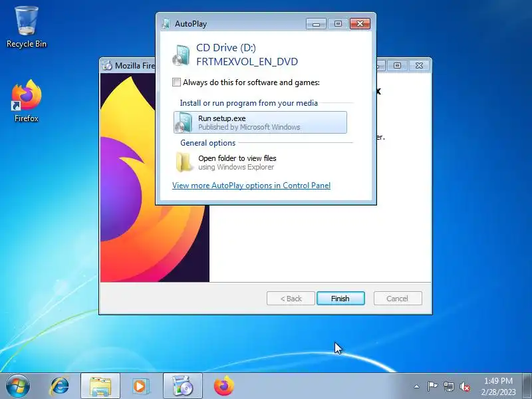
Task: Click the setup.exe disc icon
Action: pyautogui.click(x=184, y=122)
